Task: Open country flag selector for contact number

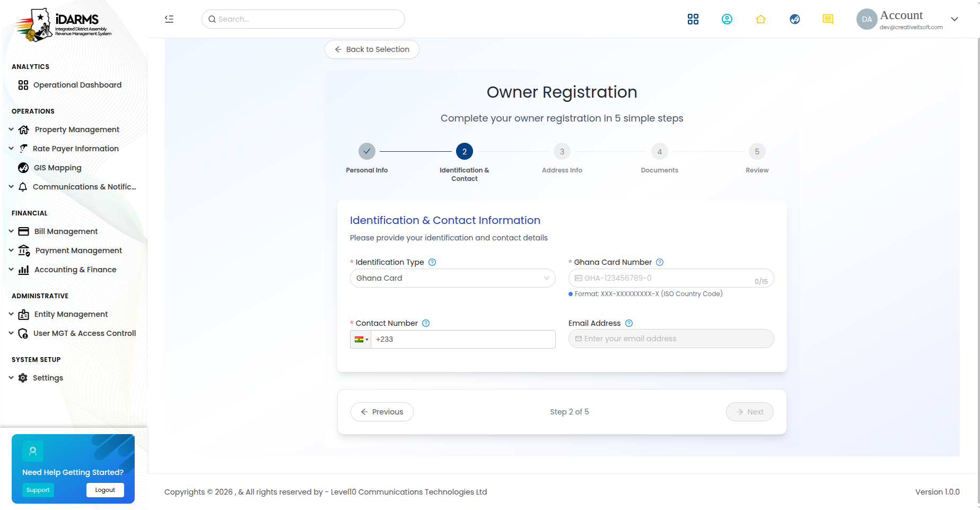Action: pos(361,339)
